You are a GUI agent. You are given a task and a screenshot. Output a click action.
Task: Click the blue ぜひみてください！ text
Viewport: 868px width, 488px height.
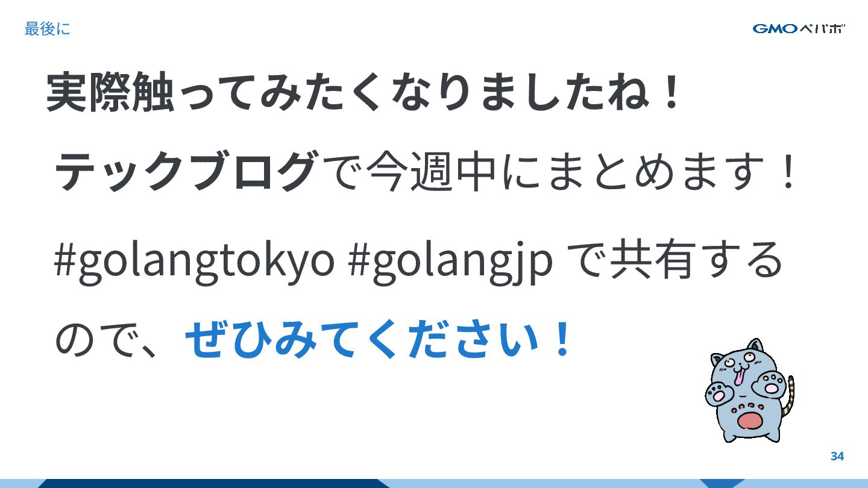point(377,339)
